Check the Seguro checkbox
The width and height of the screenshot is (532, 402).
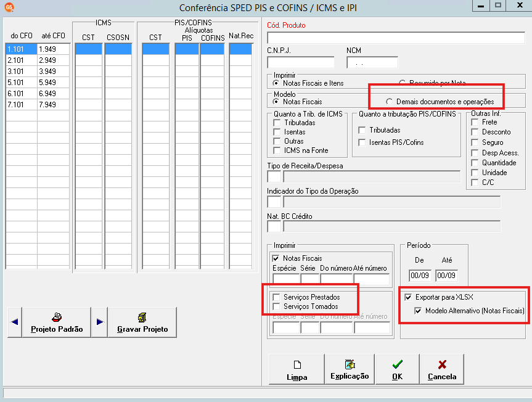(x=475, y=142)
